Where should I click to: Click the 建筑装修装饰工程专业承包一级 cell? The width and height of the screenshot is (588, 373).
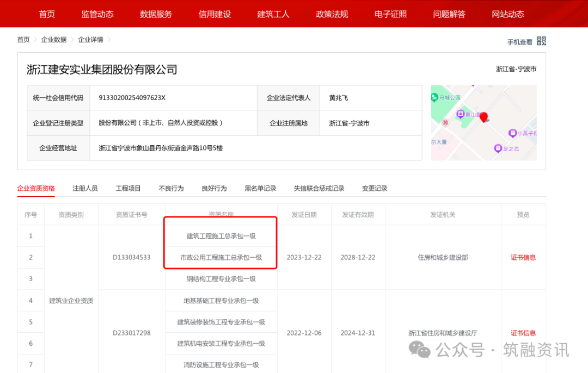(x=221, y=322)
